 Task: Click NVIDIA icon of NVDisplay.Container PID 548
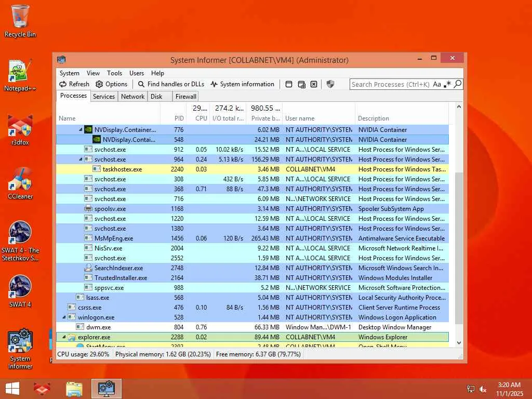(96, 139)
